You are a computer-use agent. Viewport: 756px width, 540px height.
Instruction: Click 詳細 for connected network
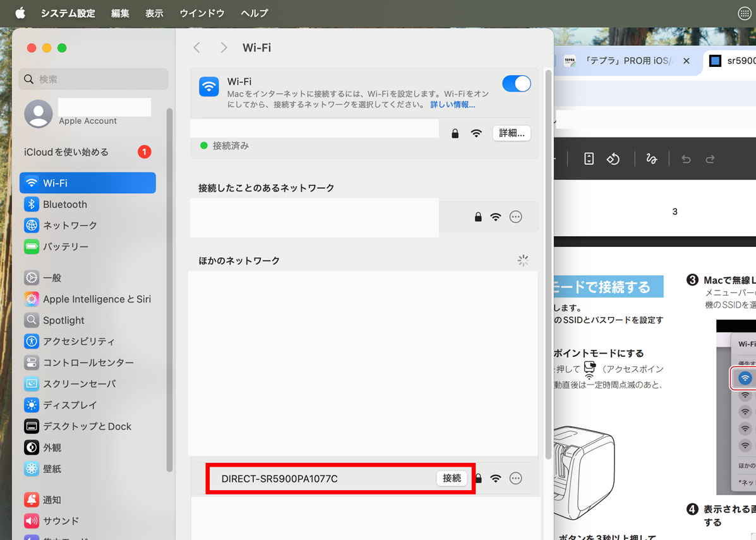tap(512, 133)
